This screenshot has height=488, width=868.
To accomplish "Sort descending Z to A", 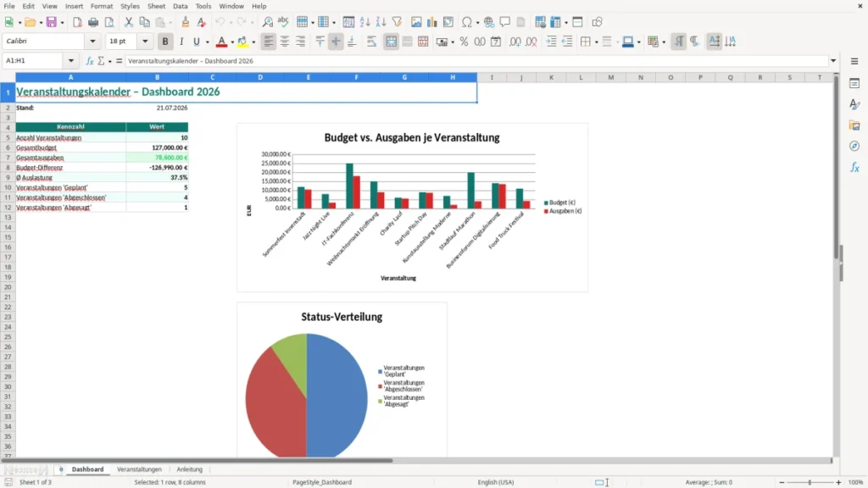I will (381, 22).
